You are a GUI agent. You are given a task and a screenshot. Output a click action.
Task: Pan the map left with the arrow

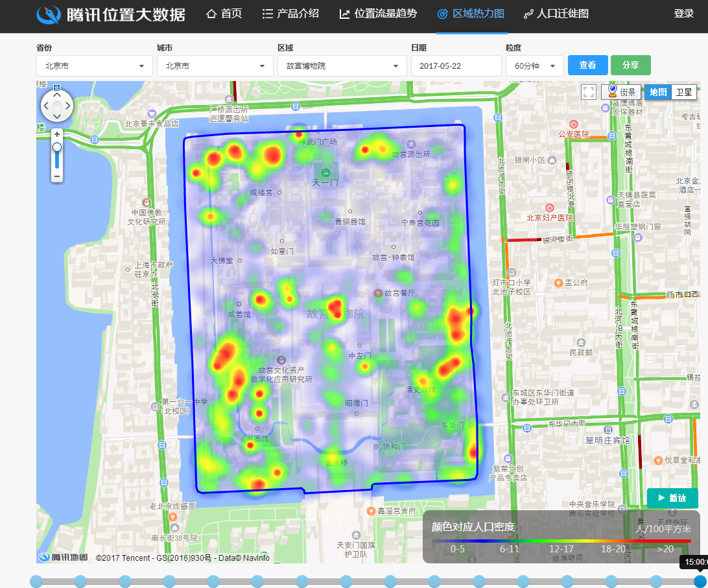coord(46,106)
